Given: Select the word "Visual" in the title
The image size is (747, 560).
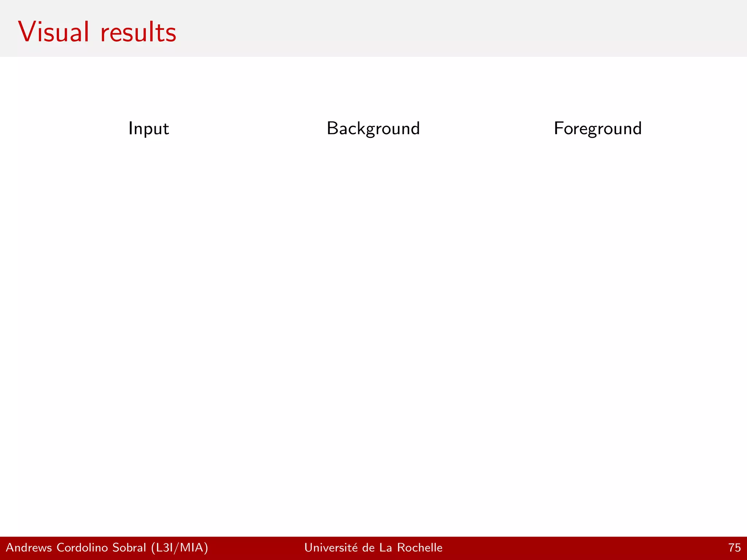Looking at the screenshot, I should point(54,32).
